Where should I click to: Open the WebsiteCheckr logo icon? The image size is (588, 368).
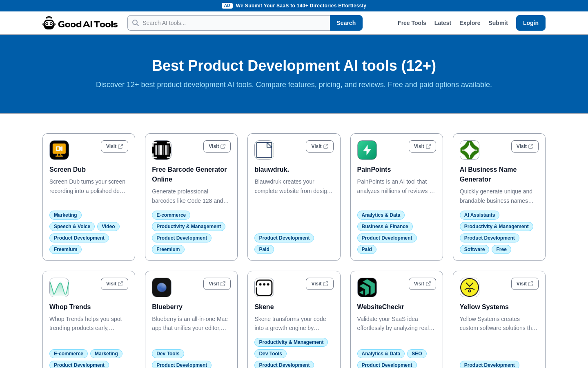tap(367, 287)
